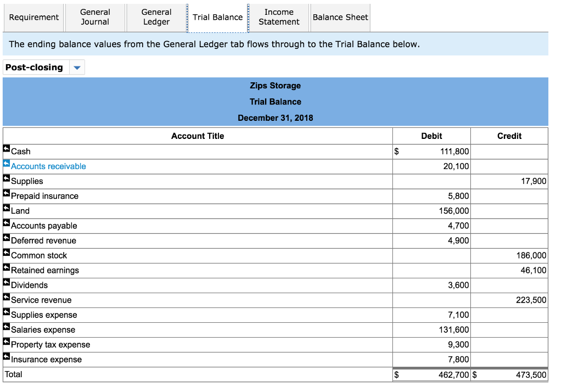The width and height of the screenshot is (562, 392).
Task: Open the Income Statement tab
Action: coord(279,17)
